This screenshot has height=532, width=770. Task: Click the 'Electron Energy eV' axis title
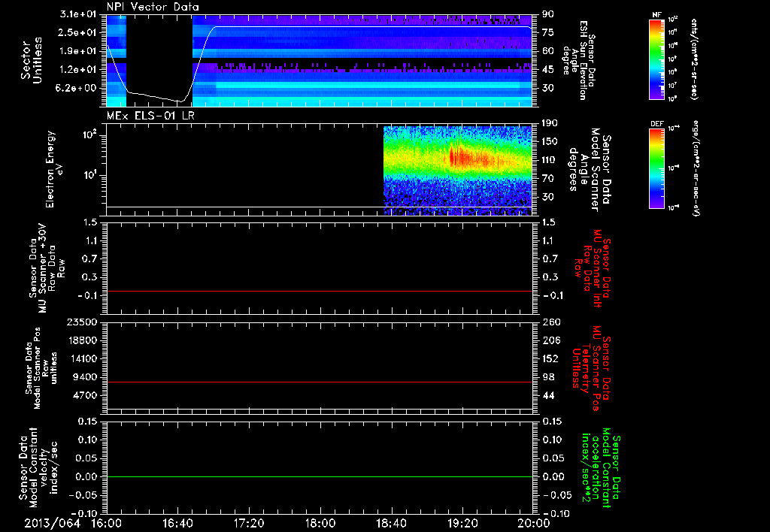(54, 169)
